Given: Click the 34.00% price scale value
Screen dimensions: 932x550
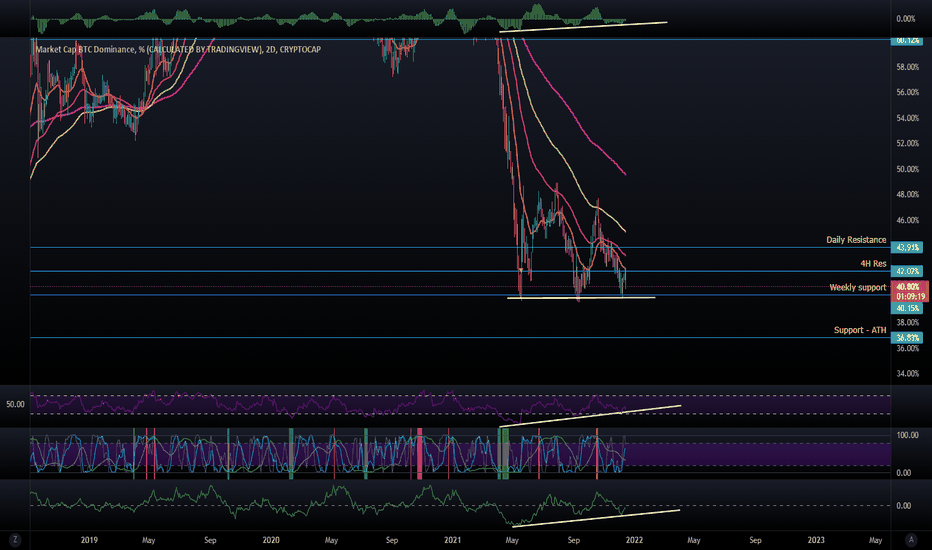Looking at the screenshot, I should (908, 373).
